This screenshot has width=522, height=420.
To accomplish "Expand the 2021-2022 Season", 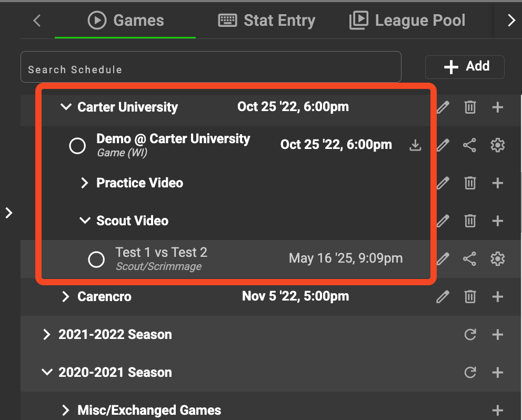I will (47, 334).
